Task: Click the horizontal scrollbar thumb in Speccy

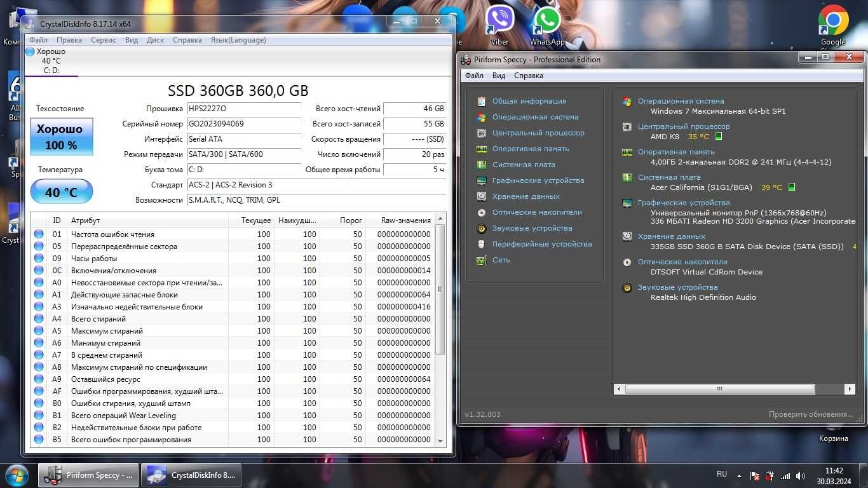Action: click(720, 389)
